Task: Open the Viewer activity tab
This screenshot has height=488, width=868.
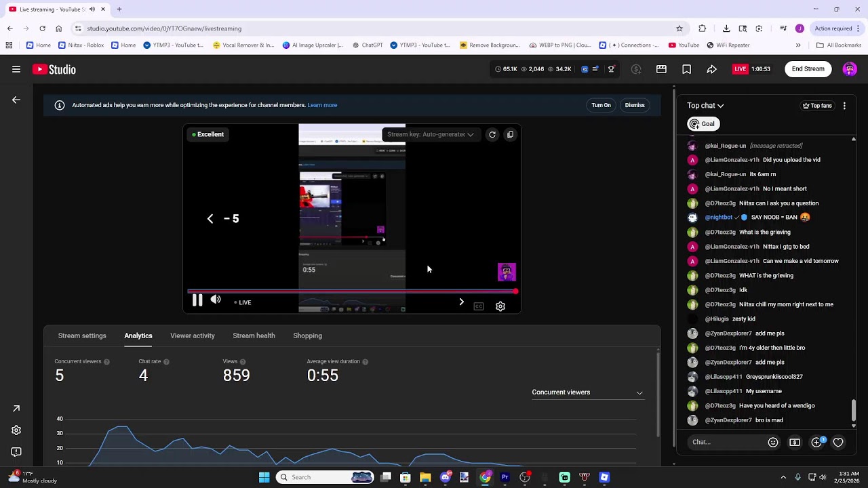Action: pyautogui.click(x=193, y=335)
